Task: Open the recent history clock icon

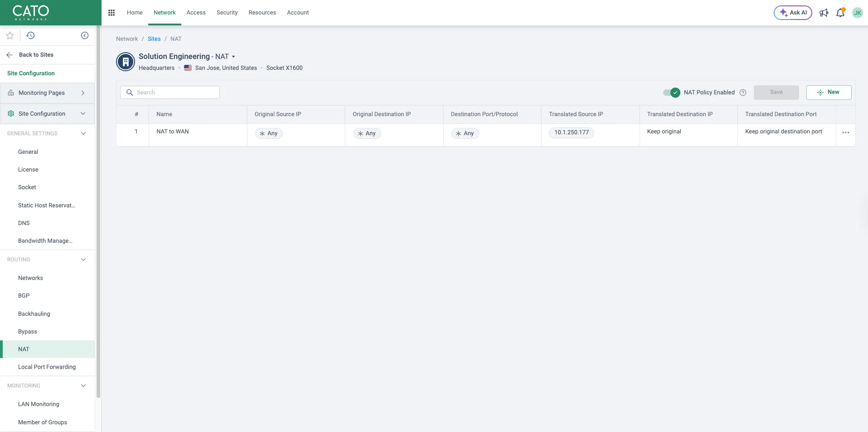Action: (x=30, y=35)
